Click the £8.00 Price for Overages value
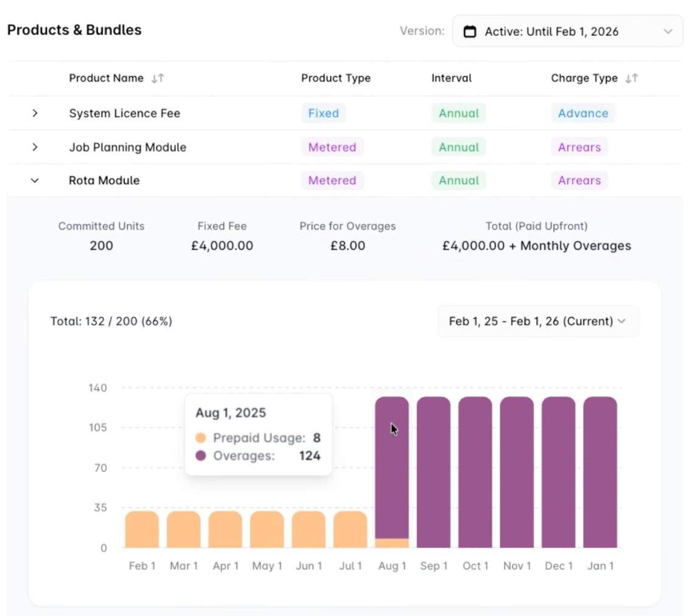The image size is (690, 616). [347, 245]
